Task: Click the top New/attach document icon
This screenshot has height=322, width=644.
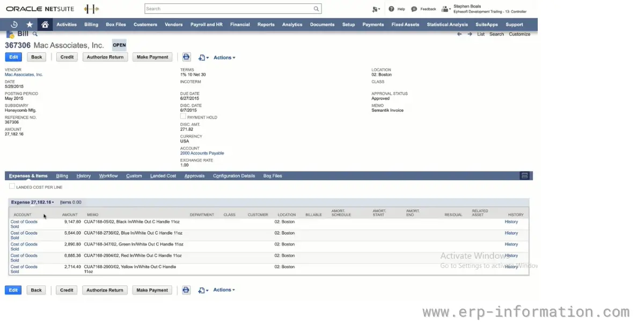Action: [203, 57]
